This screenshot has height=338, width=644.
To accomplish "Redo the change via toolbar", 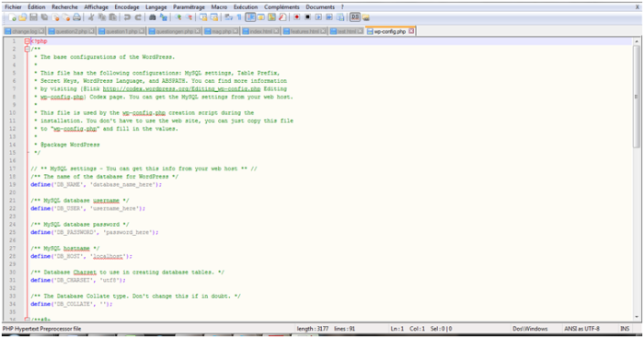I will tap(138, 17).
